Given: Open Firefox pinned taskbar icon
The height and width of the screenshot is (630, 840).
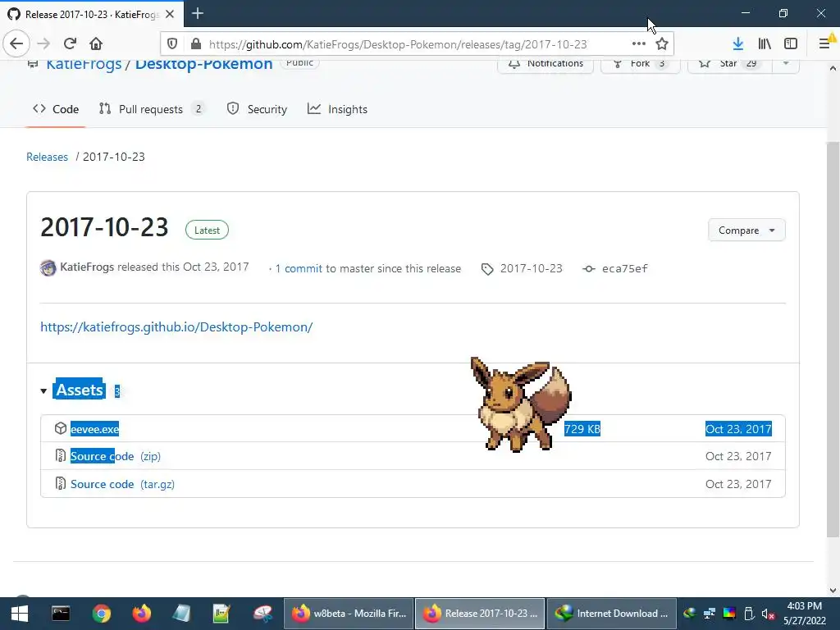Looking at the screenshot, I should click(x=142, y=614).
